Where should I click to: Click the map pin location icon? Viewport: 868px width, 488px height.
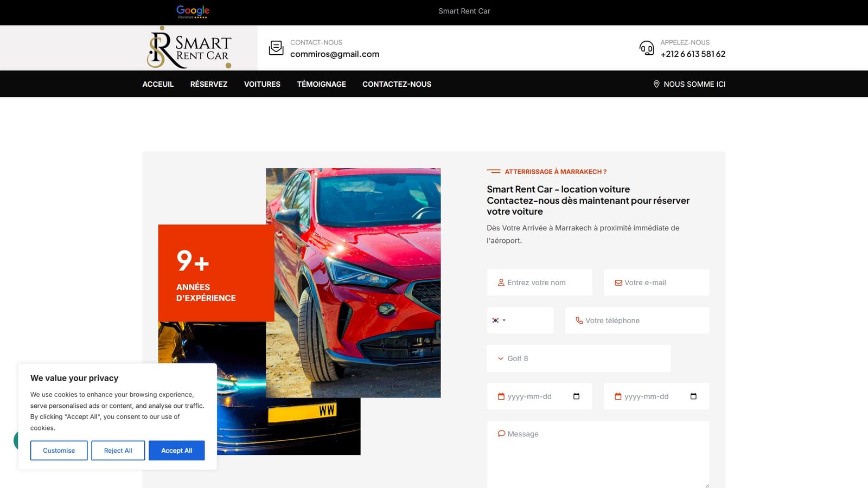pyautogui.click(x=656, y=84)
